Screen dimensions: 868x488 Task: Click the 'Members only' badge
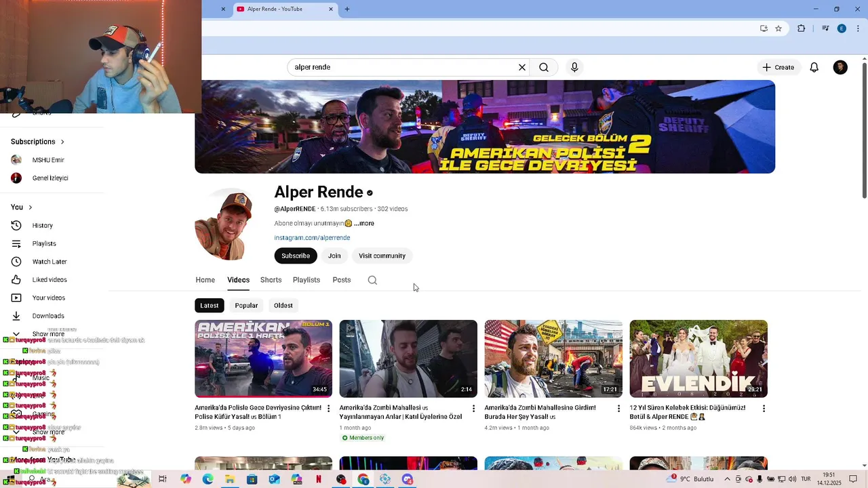pos(363,438)
